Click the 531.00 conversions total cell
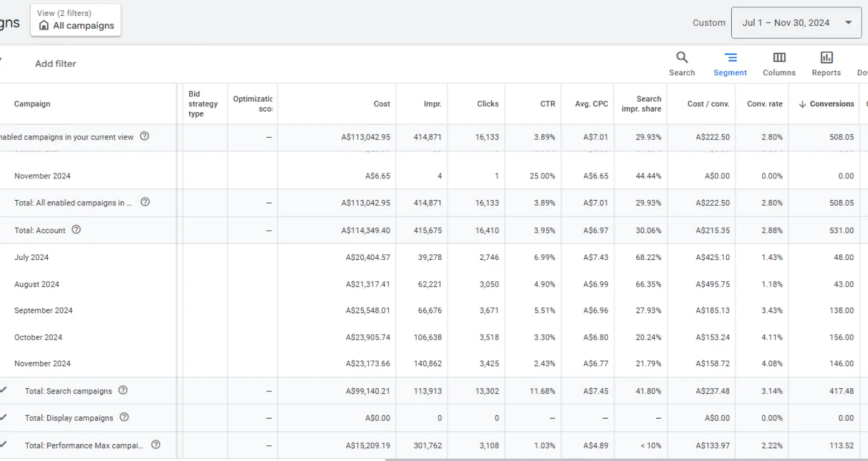This screenshot has height=461, width=868. tap(841, 230)
